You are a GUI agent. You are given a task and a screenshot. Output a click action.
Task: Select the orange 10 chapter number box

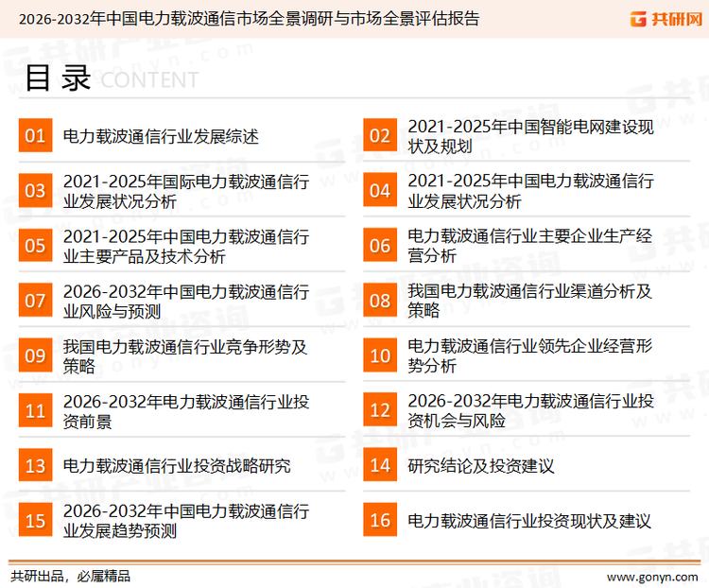[380, 355]
